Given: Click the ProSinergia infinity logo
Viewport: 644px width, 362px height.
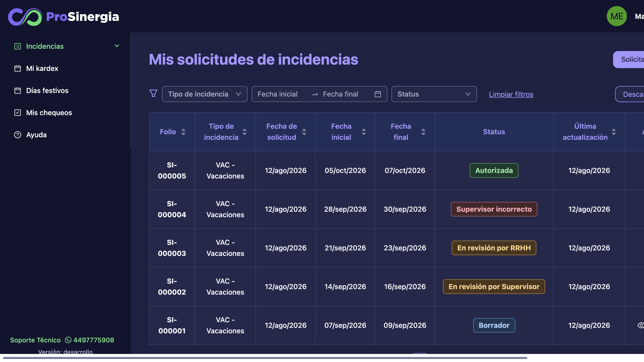Looking at the screenshot, I should (x=25, y=17).
